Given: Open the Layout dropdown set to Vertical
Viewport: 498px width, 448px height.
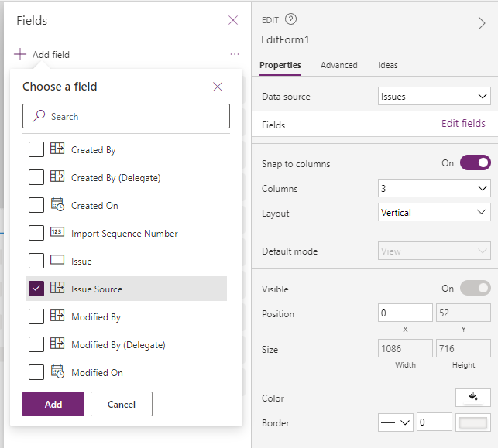Looking at the screenshot, I should click(x=434, y=212).
